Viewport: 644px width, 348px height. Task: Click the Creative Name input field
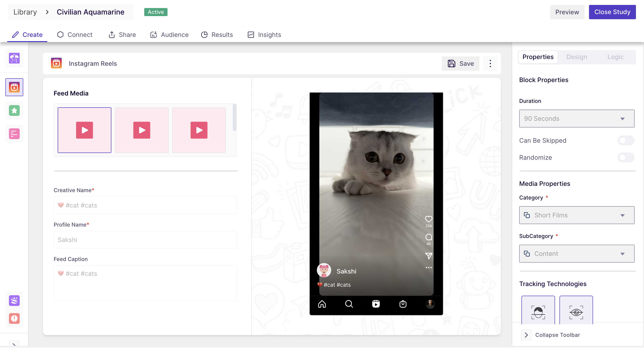(x=145, y=205)
